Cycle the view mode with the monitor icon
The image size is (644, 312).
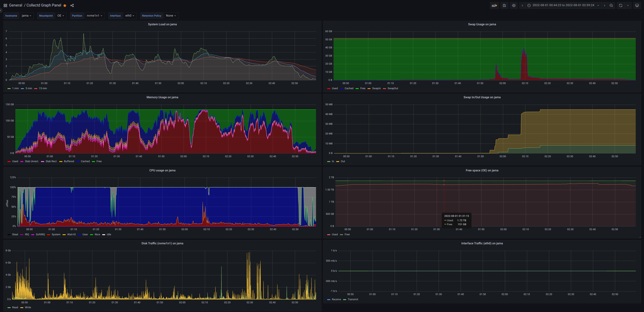[637, 5]
